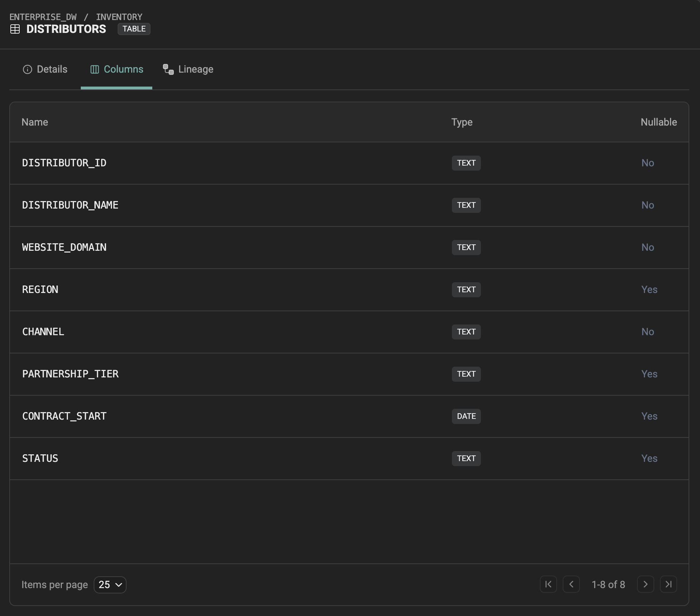The width and height of the screenshot is (700, 616).
Task: Go to first page of columns
Action: click(x=548, y=584)
